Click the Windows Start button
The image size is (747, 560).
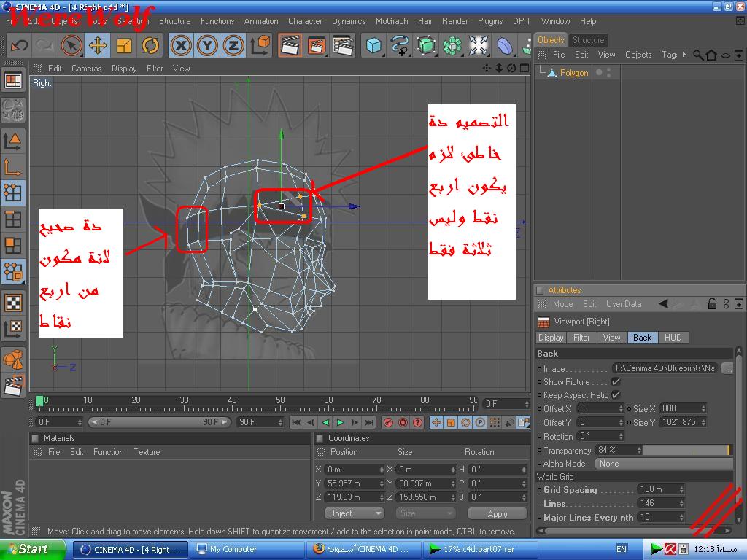coord(32,550)
